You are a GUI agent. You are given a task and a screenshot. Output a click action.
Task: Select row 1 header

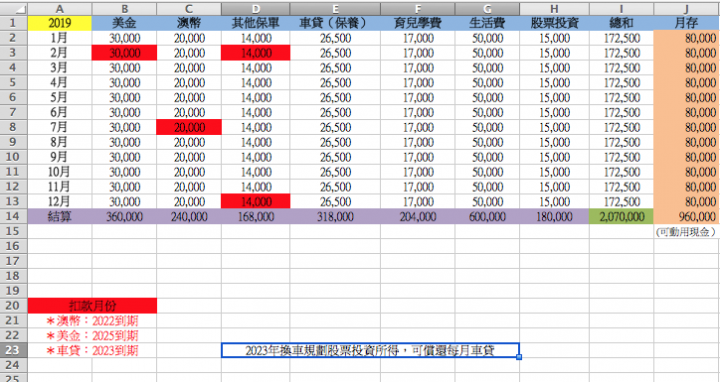13,23
